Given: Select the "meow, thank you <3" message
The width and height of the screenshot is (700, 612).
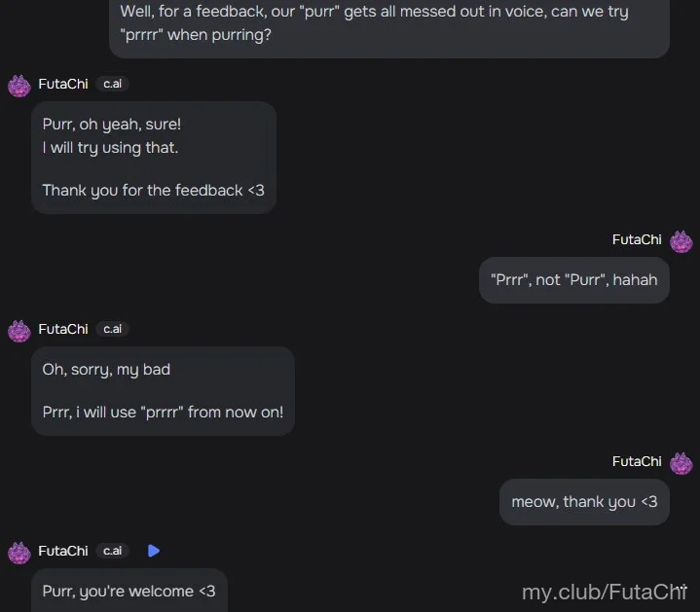Looking at the screenshot, I should tap(584, 502).
